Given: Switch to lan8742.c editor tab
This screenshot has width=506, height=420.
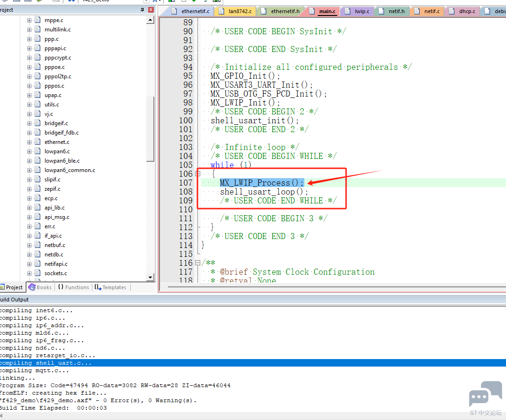Looking at the screenshot, I should pyautogui.click(x=236, y=11).
